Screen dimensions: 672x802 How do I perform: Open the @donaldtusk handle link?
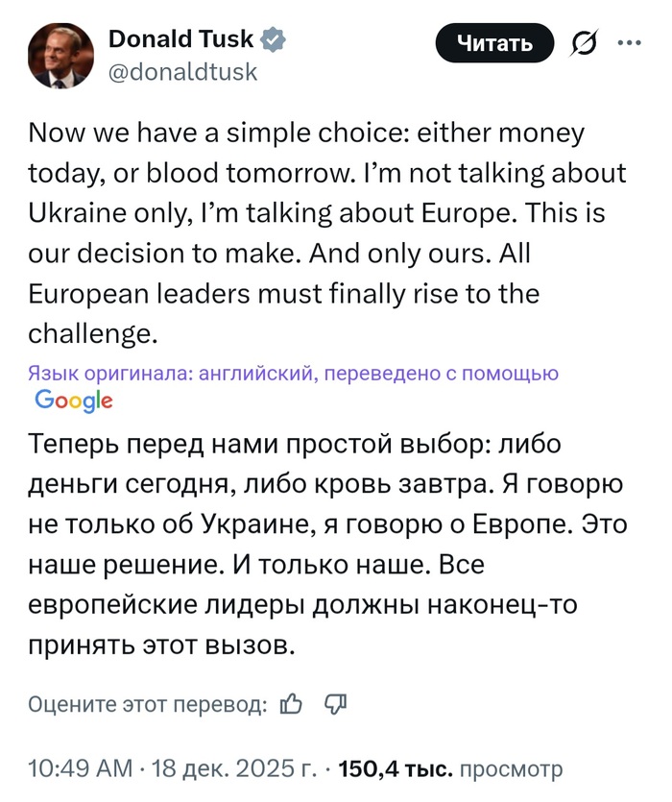(182, 71)
